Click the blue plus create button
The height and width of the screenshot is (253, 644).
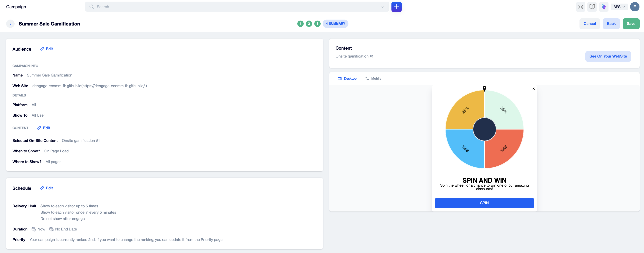tap(396, 7)
